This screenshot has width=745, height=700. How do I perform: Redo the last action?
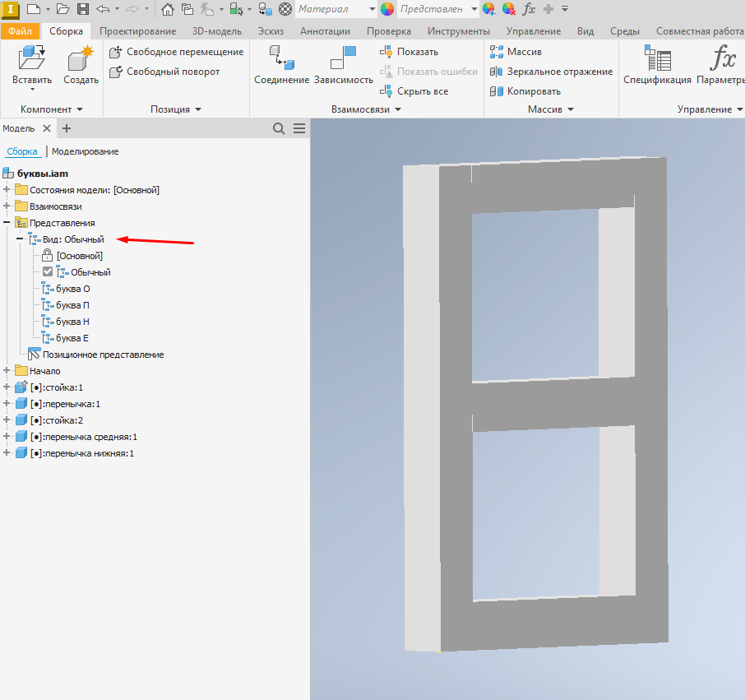coord(132,8)
